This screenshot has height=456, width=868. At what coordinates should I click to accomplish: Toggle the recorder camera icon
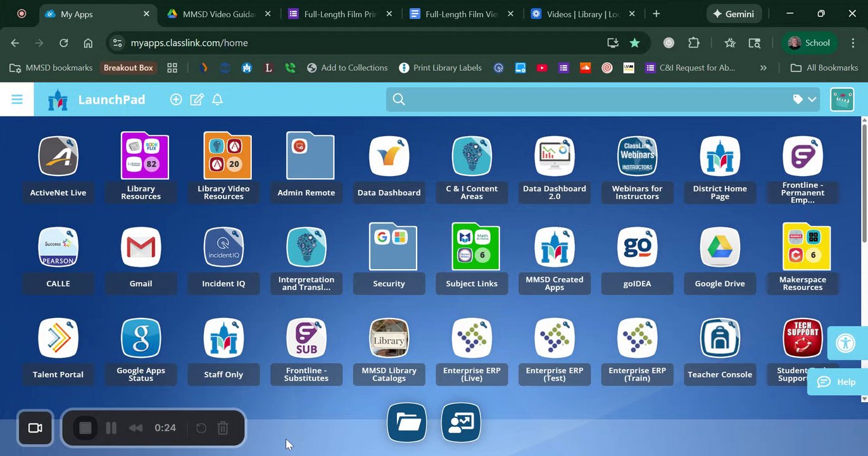[x=35, y=428]
